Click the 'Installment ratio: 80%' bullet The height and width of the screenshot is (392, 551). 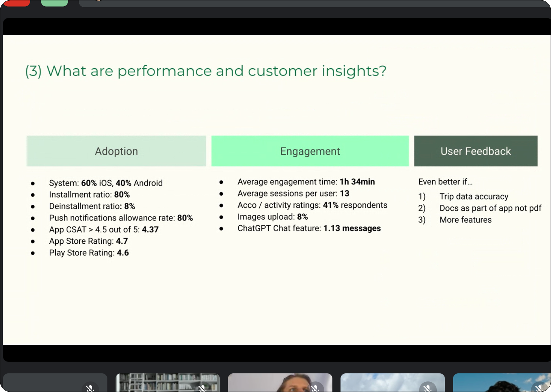pyautogui.click(x=89, y=194)
